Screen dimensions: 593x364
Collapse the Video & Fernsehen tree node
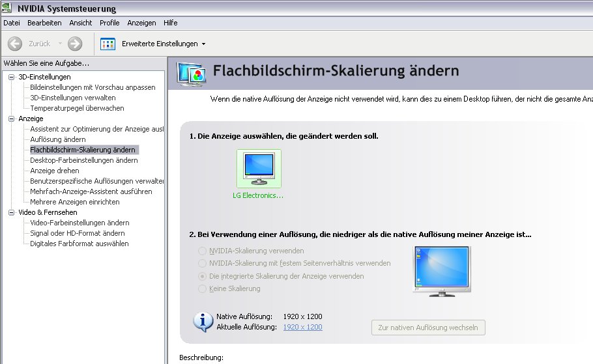pos(11,212)
